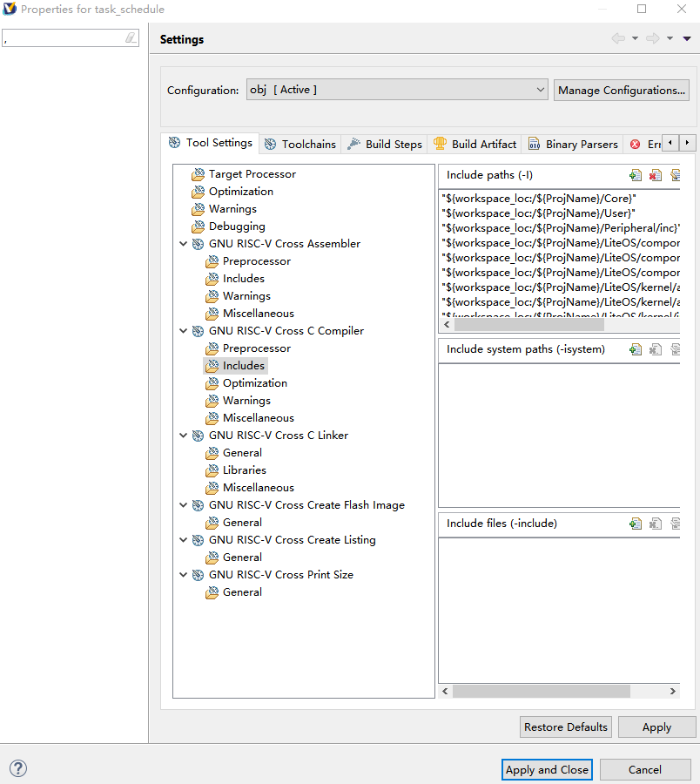Select Debugging settings
This screenshot has height=784, width=700.
click(228, 226)
